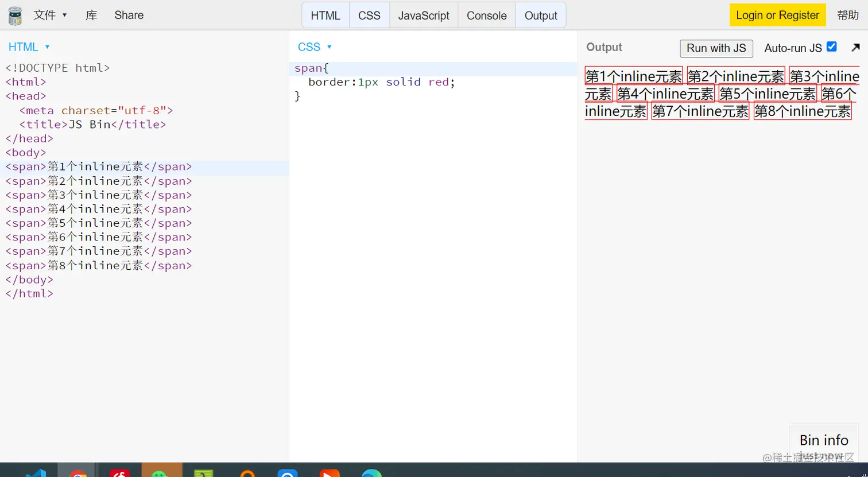Expand the HTML panel language dropdown
Viewport: 868px width, 477px height.
coord(29,47)
